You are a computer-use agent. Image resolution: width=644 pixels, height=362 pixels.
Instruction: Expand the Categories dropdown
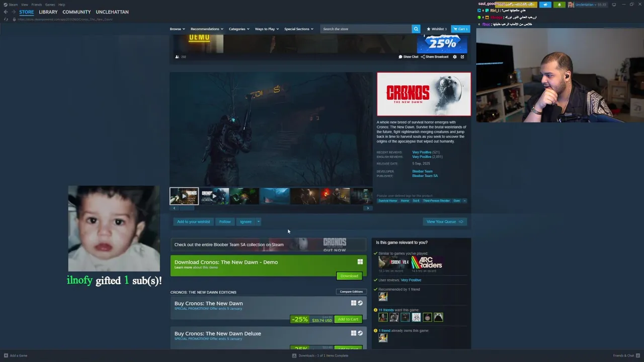click(x=239, y=29)
